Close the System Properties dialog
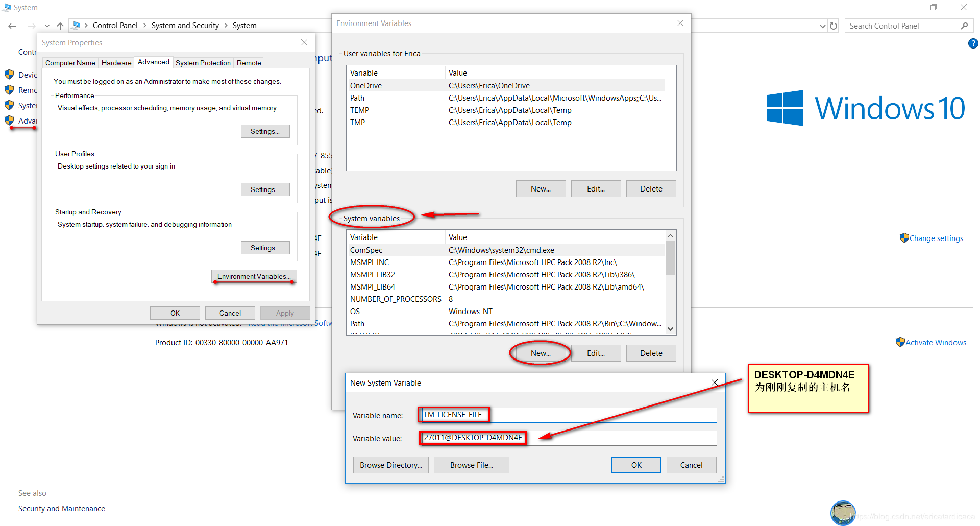The width and height of the screenshot is (980, 526). point(304,42)
